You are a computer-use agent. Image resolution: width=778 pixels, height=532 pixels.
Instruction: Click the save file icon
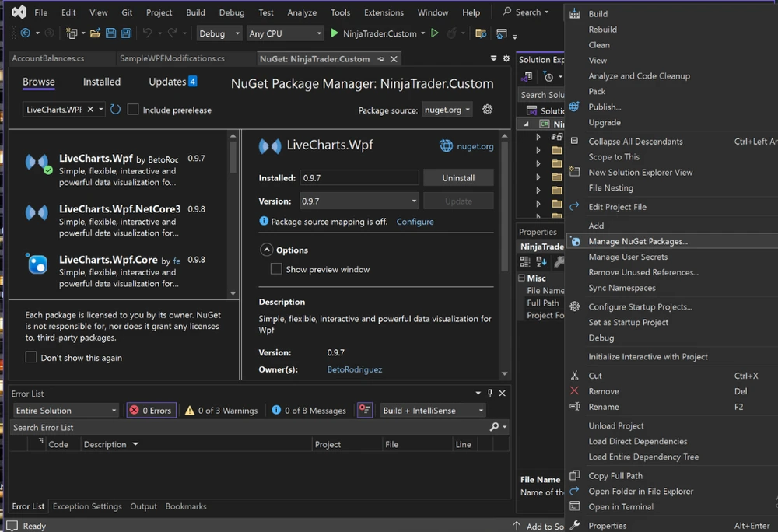(110, 33)
